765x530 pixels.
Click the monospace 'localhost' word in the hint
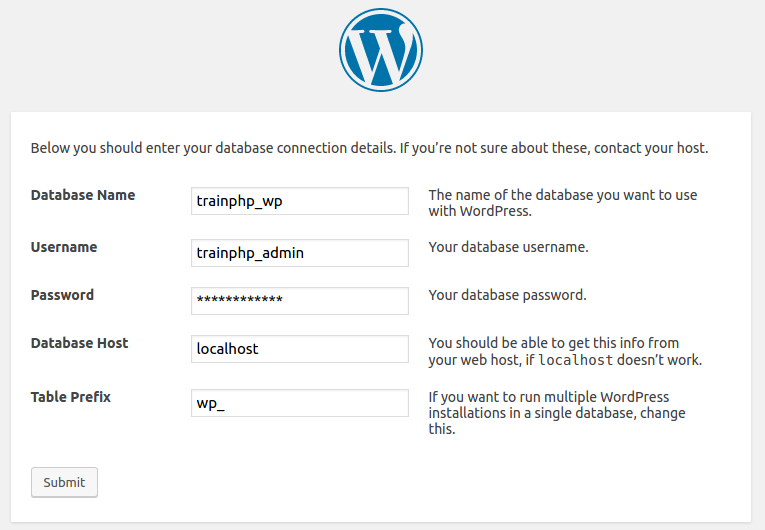pos(578,360)
